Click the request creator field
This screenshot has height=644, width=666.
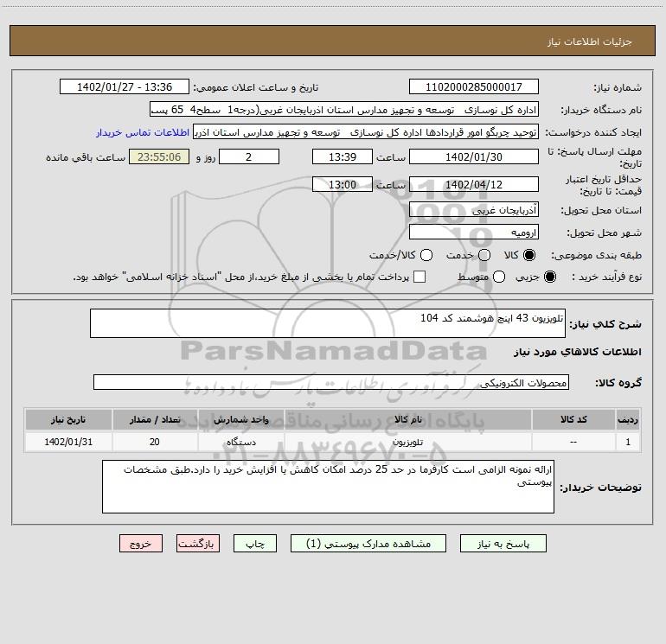[366, 132]
